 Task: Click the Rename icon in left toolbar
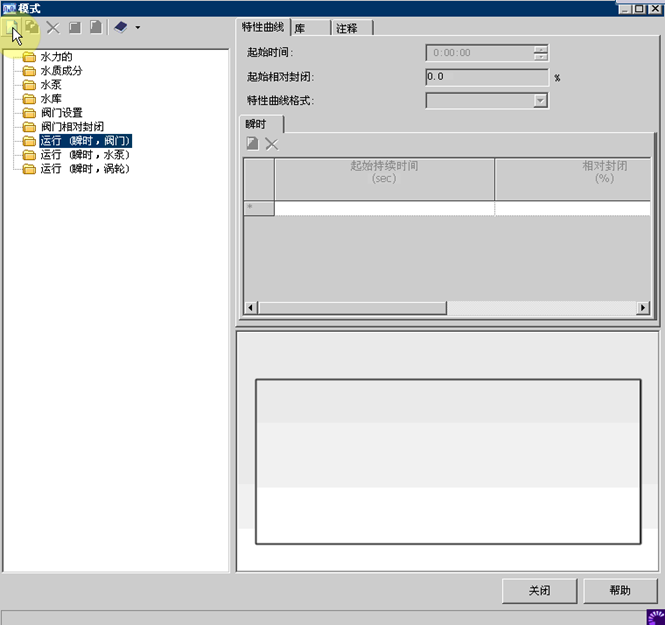[x=75, y=28]
